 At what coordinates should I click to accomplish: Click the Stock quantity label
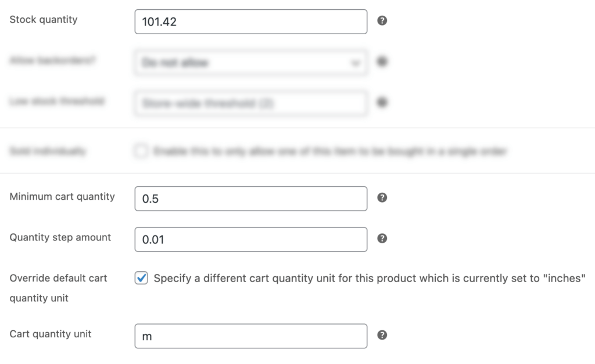pos(42,19)
